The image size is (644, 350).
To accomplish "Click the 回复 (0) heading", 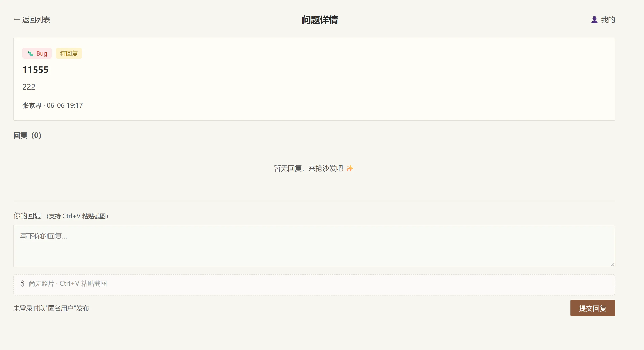I will 27,135.
